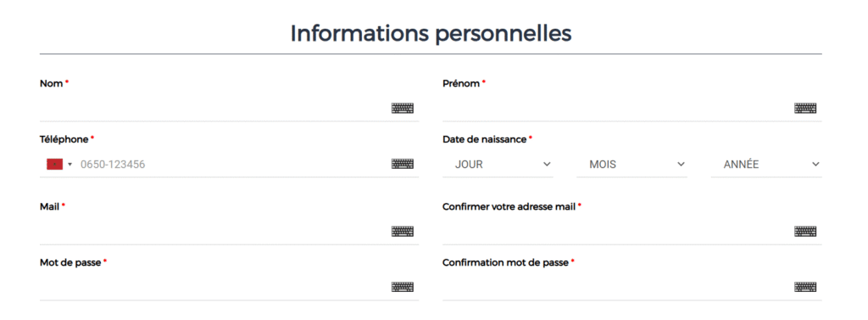Open the ANNÉE dropdown
Viewport: 868px width, 320px height.
click(x=766, y=165)
